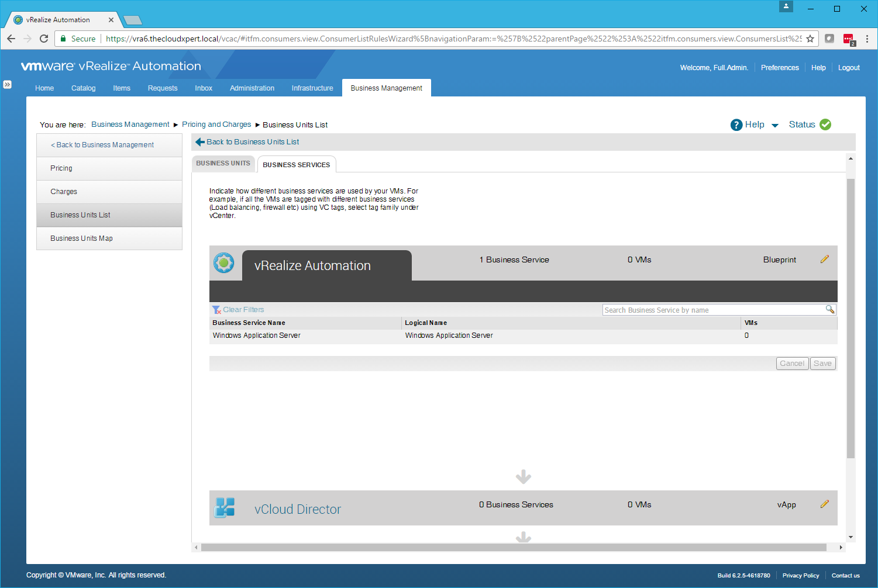Viewport: 878px width, 588px height.
Task: Click the green Status checkmark icon
Action: click(825, 124)
